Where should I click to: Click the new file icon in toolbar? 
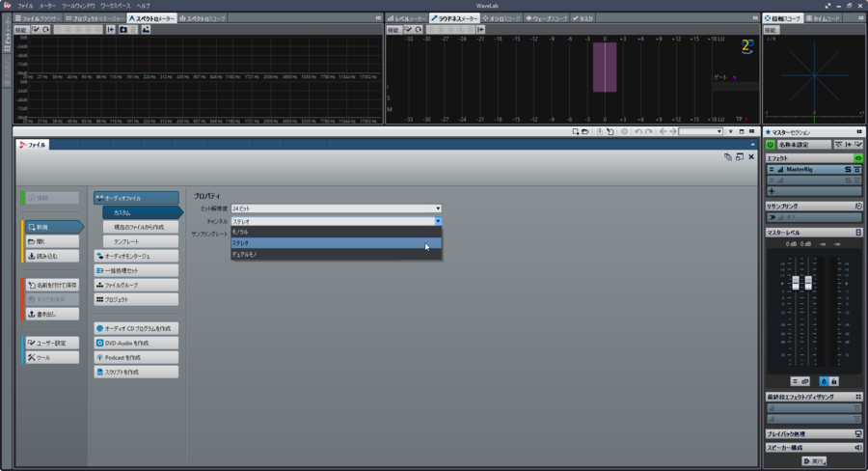576,131
